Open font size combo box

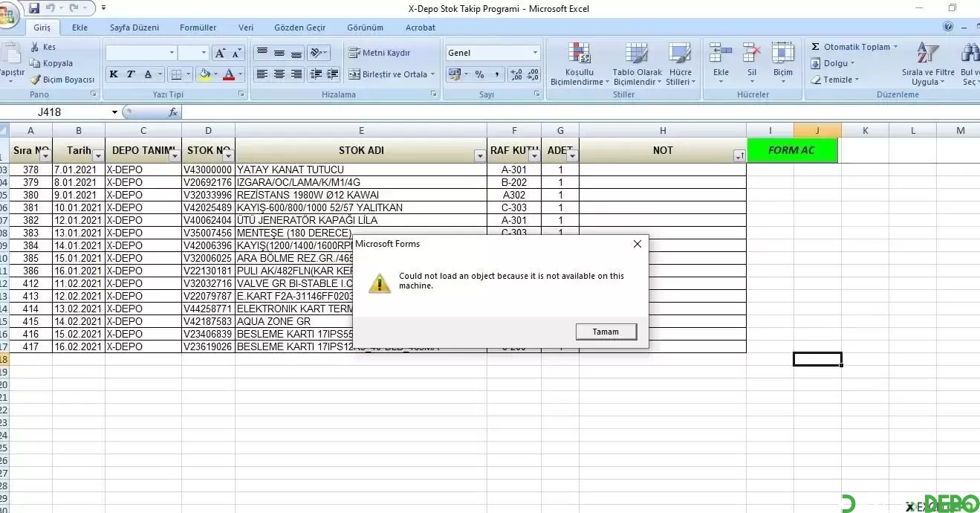pyautogui.click(x=193, y=53)
